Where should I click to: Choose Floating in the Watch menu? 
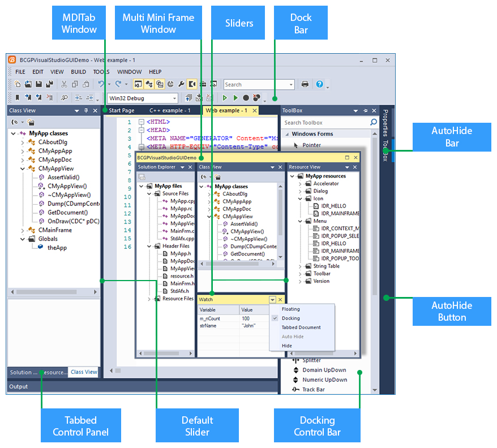coord(290,309)
